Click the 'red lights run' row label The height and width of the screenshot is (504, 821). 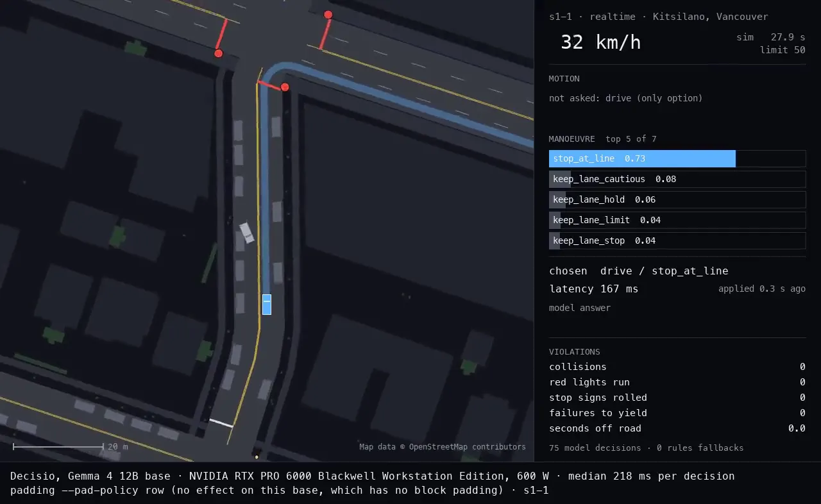(x=589, y=382)
